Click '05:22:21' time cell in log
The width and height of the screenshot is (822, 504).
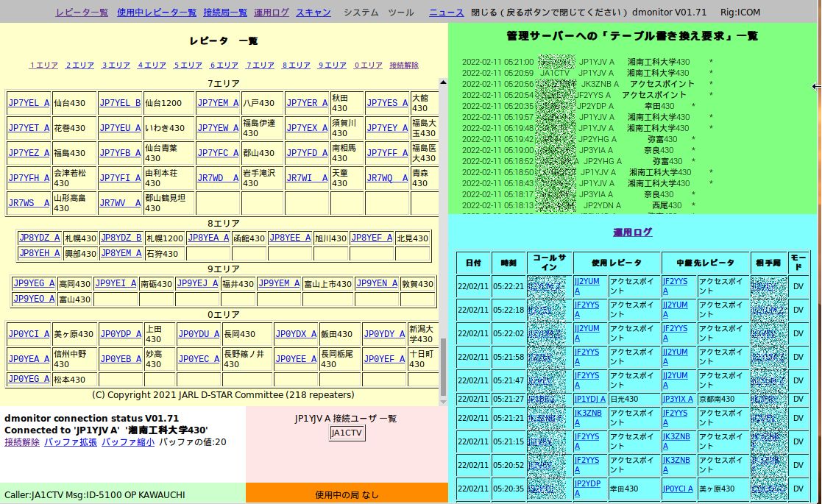click(509, 286)
